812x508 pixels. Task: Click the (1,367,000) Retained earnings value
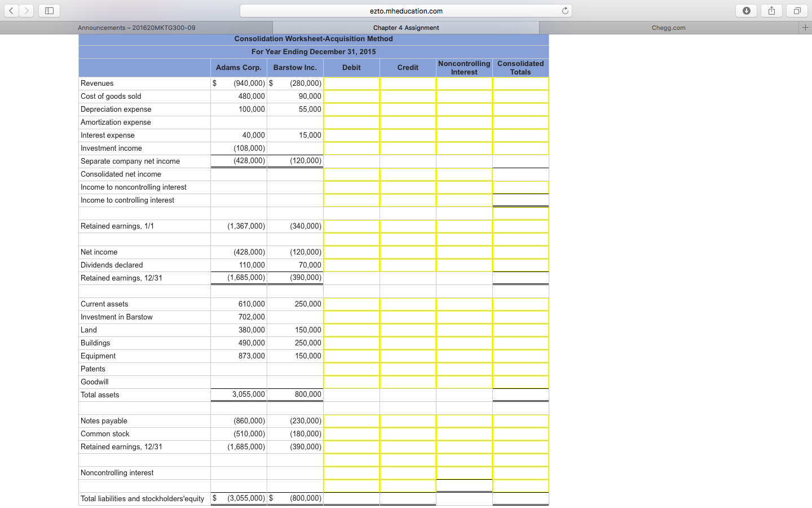tap(246, 226)
